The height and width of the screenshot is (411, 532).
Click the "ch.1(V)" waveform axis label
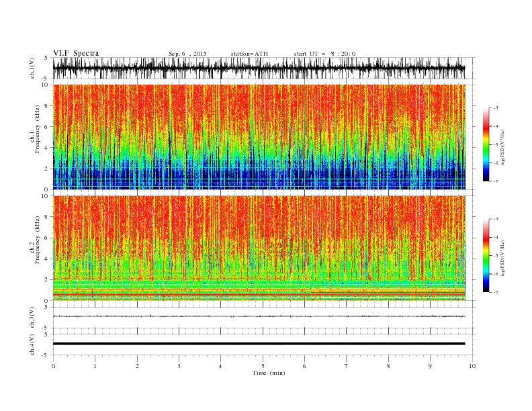32,68
